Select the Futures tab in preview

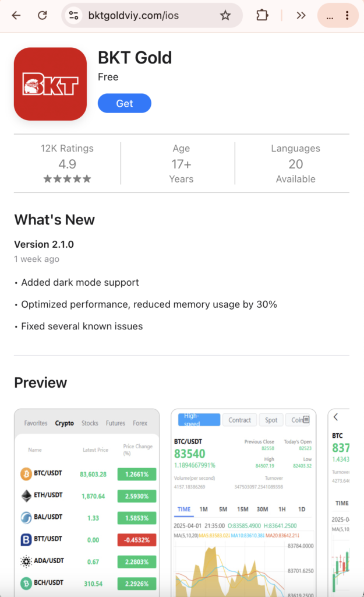[x=115, y=423]
